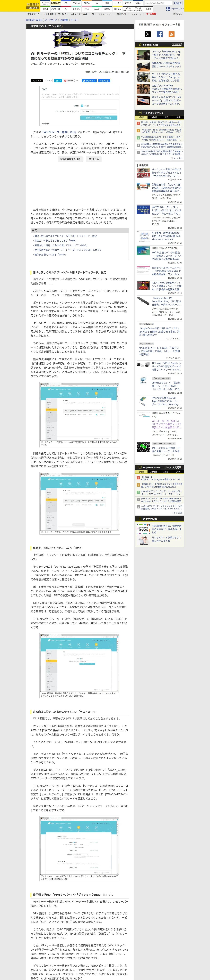Jump to ポートフォワード設定 in table of contents
The height and width of the screenshot is (980, 210).
click(66, 236)
